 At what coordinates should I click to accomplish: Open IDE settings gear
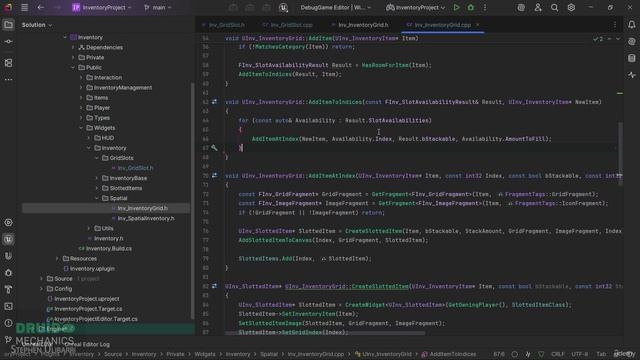(x=571, y=7)
